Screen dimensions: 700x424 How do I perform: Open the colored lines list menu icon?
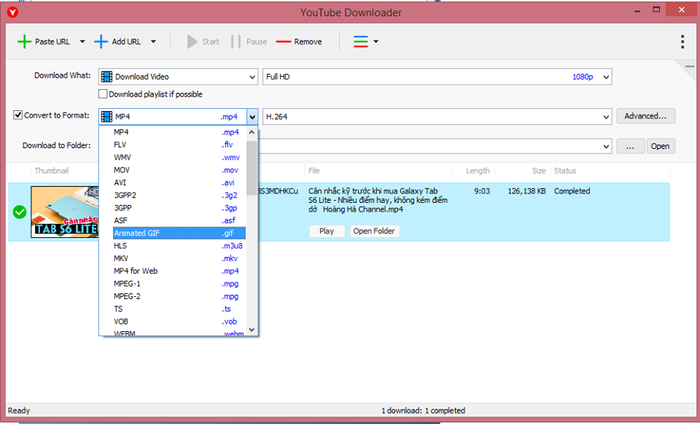(x=361, y=42)
